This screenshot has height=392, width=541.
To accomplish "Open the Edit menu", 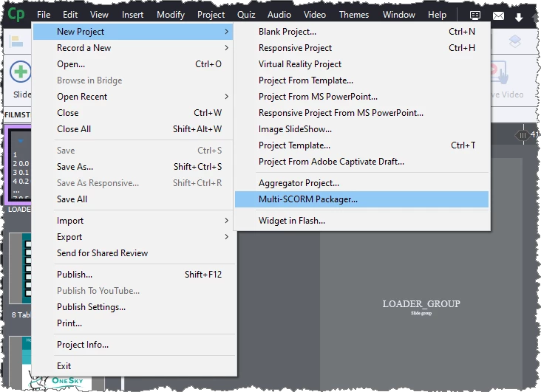I will click(x=70, y=15).
